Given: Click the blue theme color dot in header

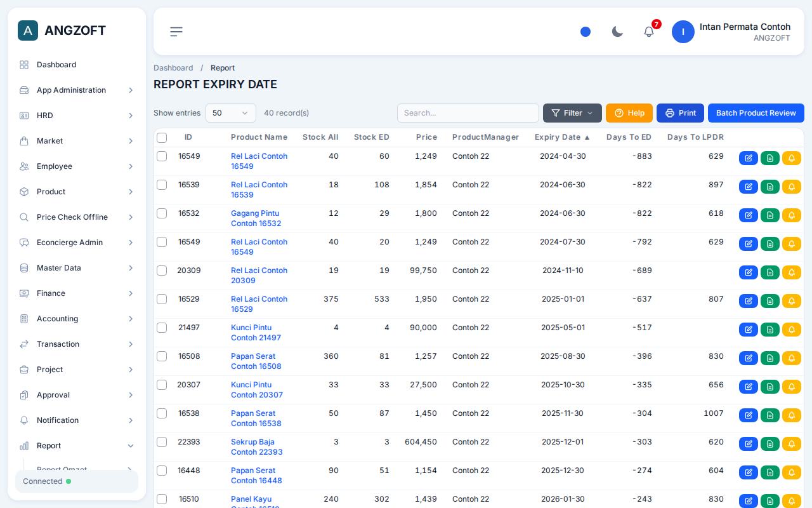Looking at the screenshot, I should click(586, 32).
